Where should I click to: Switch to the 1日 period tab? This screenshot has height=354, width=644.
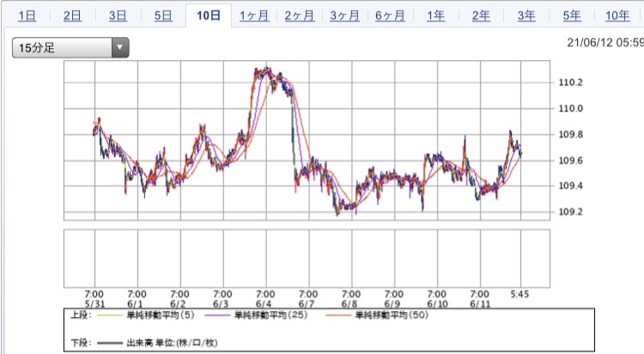click(x=27, y=16)
